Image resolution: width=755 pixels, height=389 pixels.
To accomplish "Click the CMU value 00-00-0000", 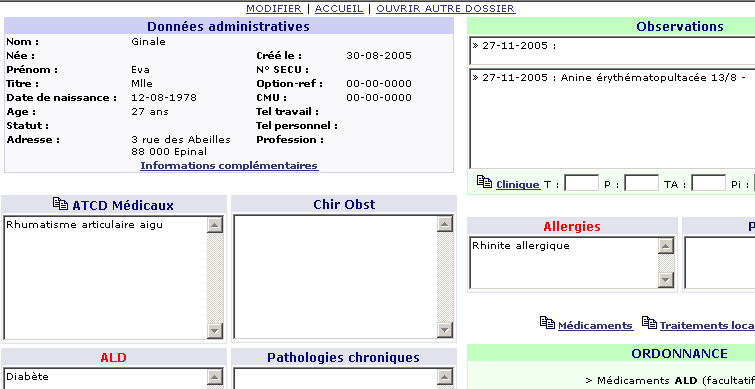I will pos(379,98).
